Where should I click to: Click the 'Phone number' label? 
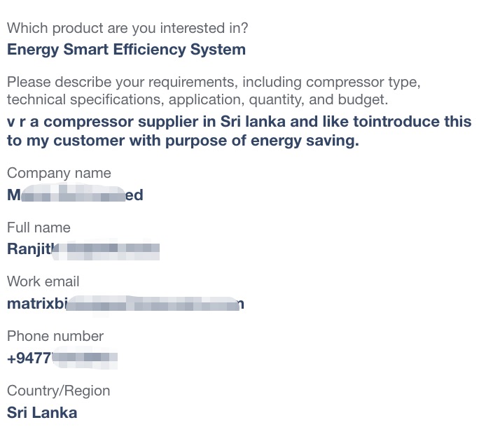click(55, 336)
